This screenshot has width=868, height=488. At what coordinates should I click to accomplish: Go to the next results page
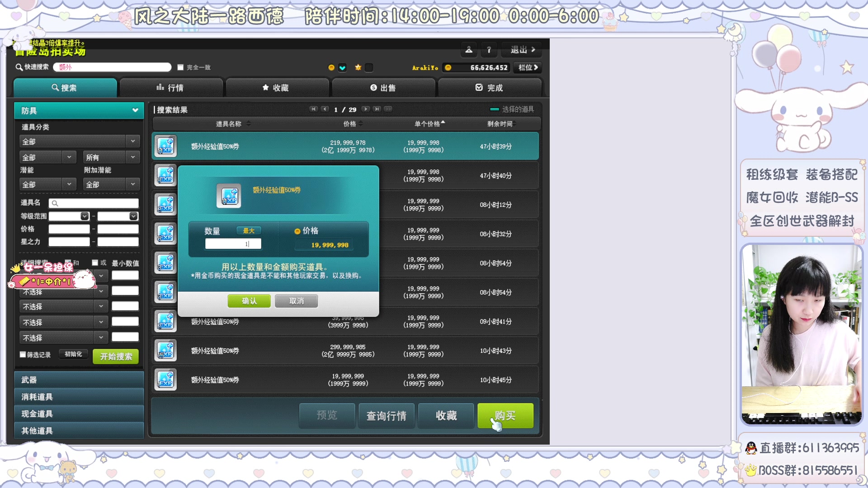(x=365, y=109)
